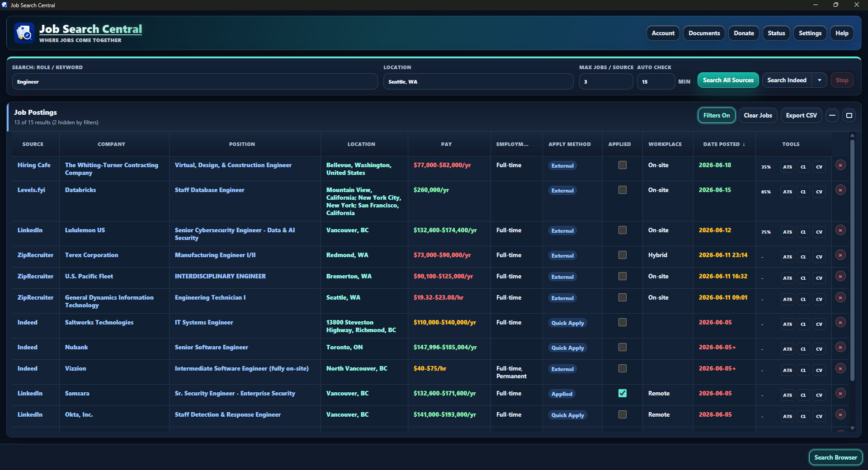Generate CL for Databricks row

coord(803,192)
